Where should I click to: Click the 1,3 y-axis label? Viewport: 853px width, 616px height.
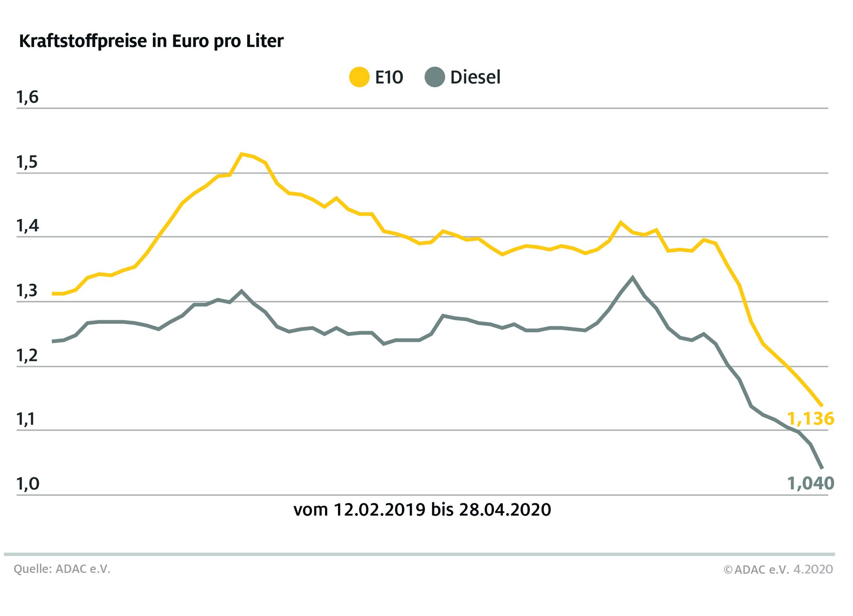tap(27, 291)
